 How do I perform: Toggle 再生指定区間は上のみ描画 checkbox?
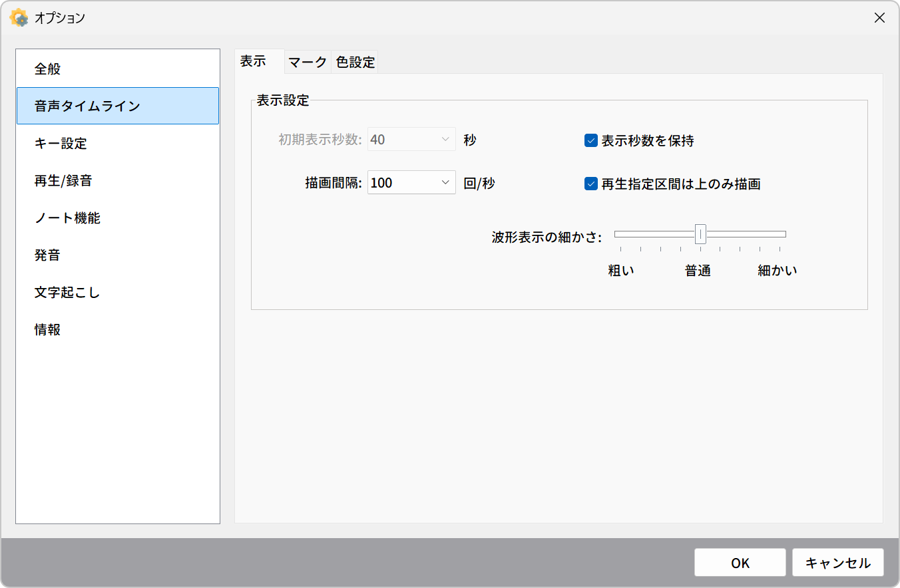click(x=672, y=184)
